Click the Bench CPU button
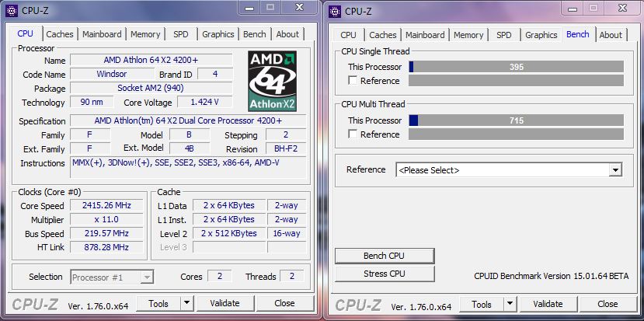Screen dimensions: 644x321 (x=384, y=256)
